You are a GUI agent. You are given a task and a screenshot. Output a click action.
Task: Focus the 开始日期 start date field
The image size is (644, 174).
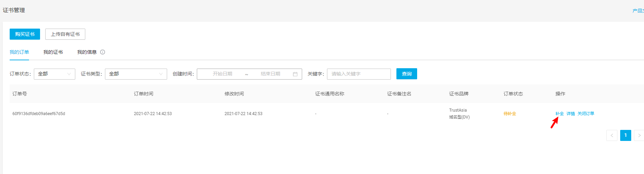pyautogui.click(x=222, y=74)
